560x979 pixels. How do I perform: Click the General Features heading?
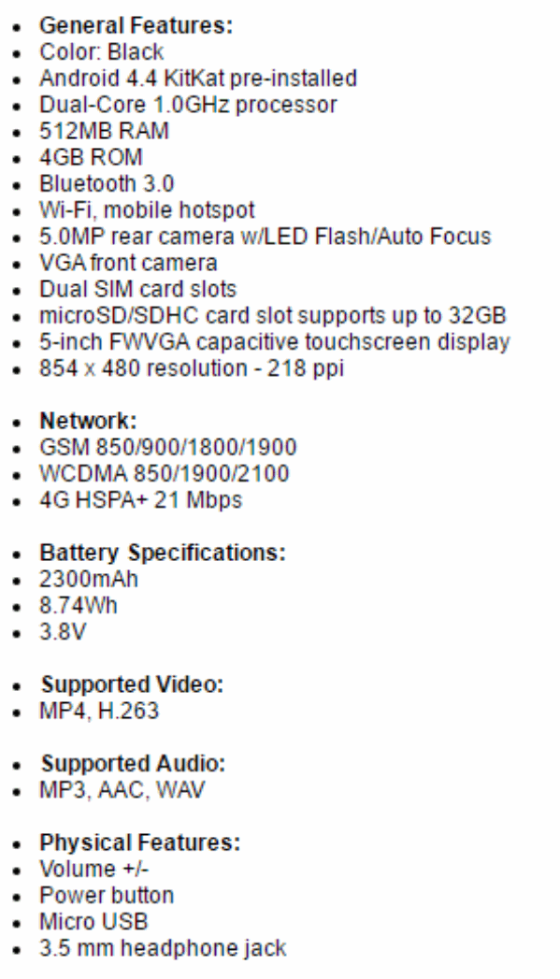(136, 25)
